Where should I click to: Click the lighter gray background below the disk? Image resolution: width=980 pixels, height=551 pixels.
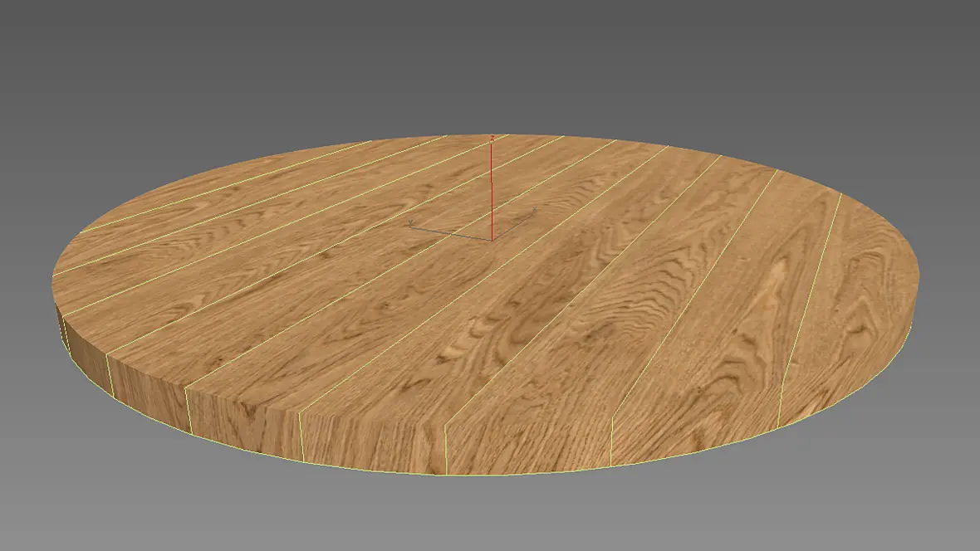tap(490, 519)
